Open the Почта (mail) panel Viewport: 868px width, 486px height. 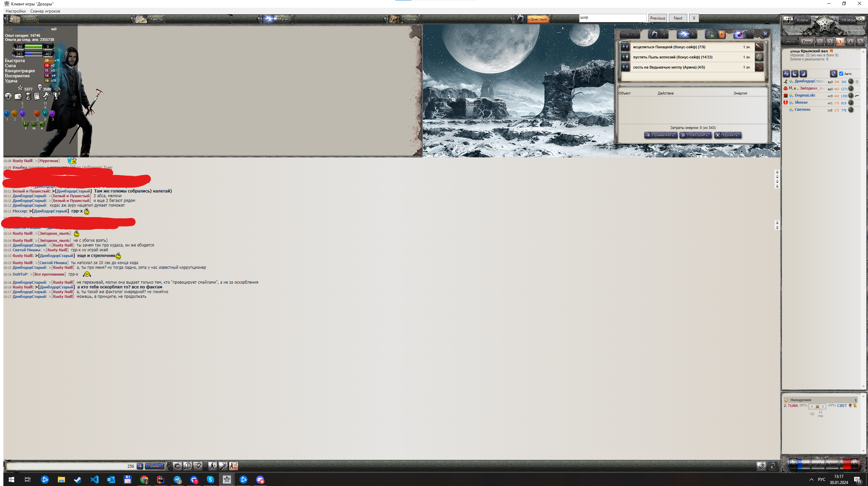[x=24, y=19]
